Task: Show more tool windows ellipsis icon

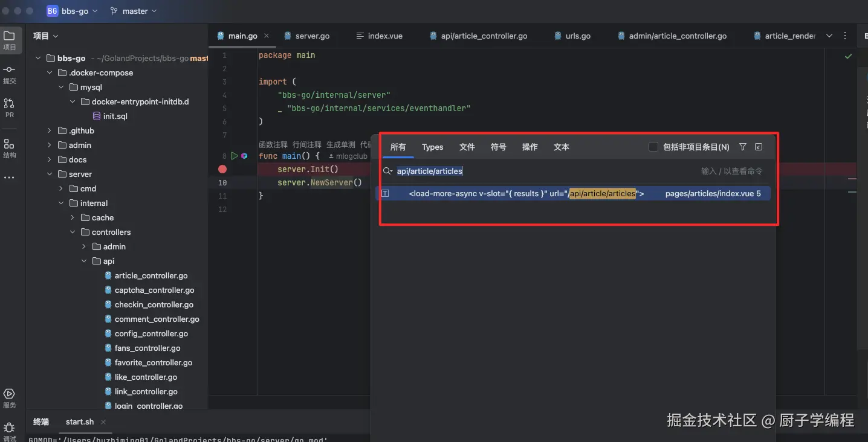Action: [9, 178]
